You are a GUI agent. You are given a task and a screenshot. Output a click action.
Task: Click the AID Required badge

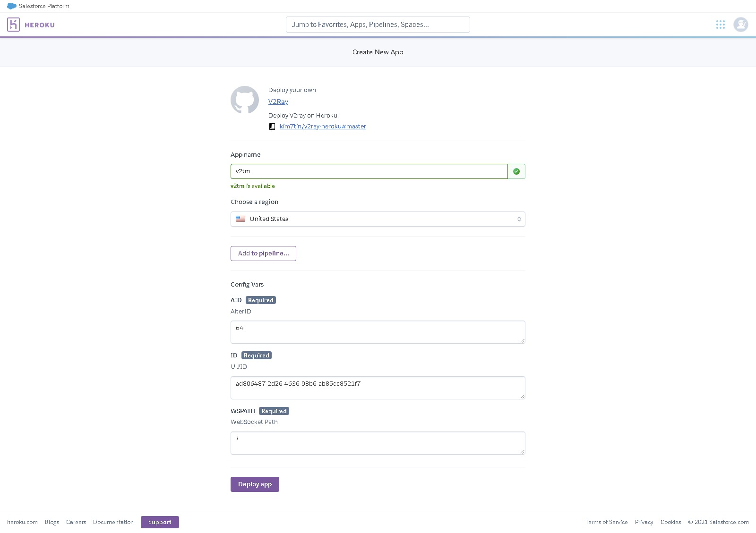[x=261, y=300]
